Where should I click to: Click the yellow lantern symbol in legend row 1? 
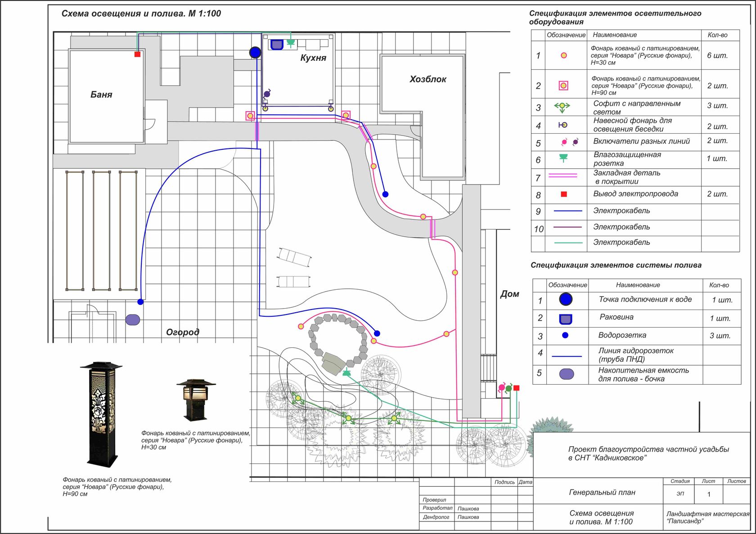563,55
